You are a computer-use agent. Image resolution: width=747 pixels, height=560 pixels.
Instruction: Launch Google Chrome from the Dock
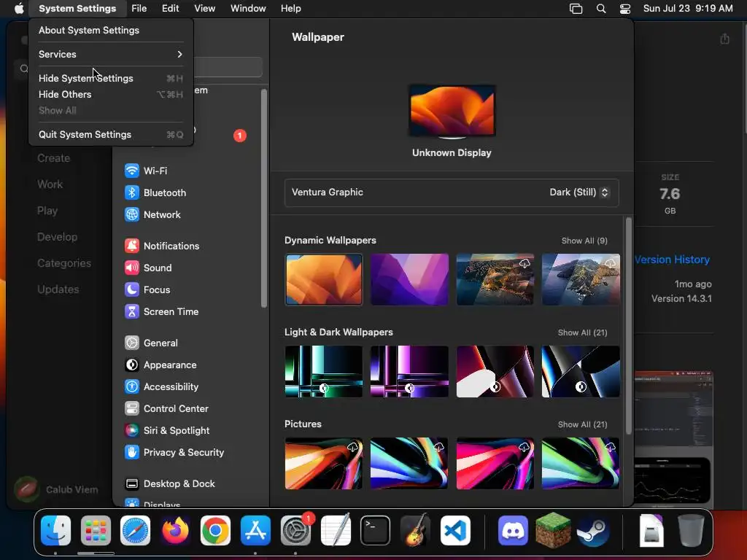click(215, 531)
